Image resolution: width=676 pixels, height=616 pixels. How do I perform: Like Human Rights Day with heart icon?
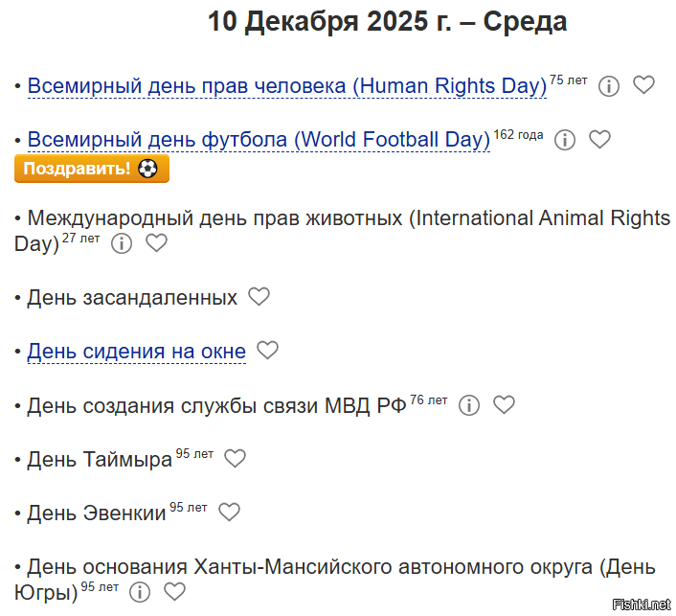(643, 85)
